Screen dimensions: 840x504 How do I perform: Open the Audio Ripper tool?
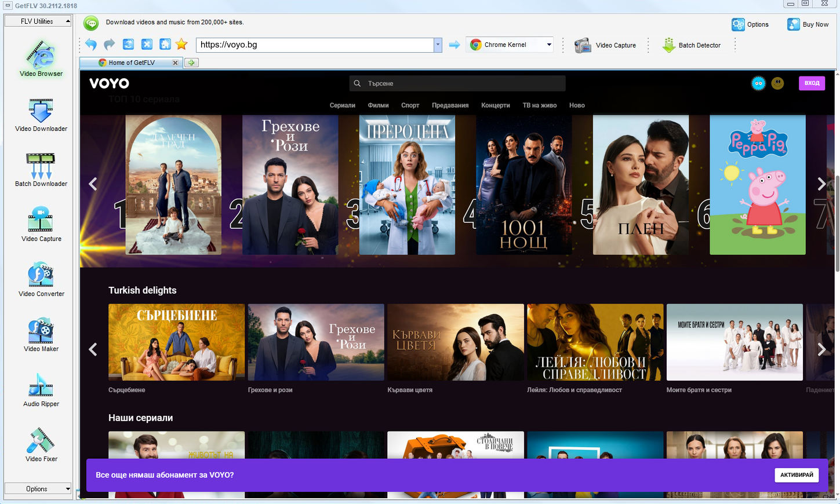click(x=41, y=390)
